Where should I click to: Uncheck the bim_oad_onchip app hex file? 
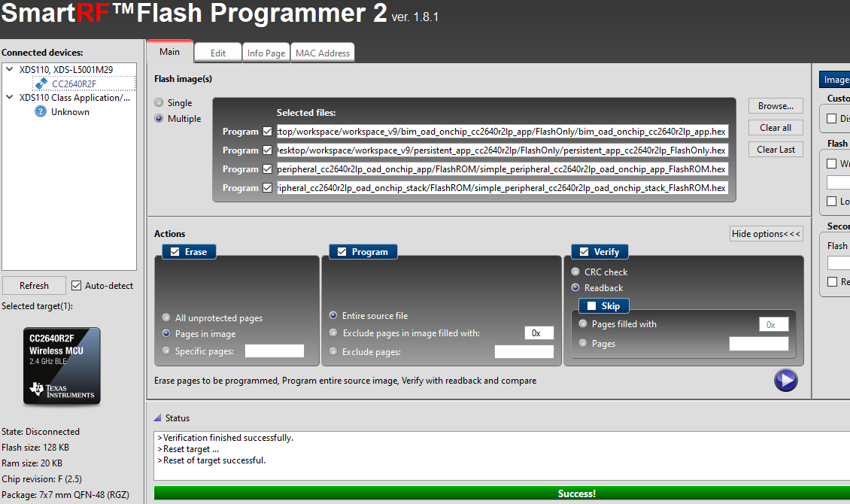pos(267,131)
